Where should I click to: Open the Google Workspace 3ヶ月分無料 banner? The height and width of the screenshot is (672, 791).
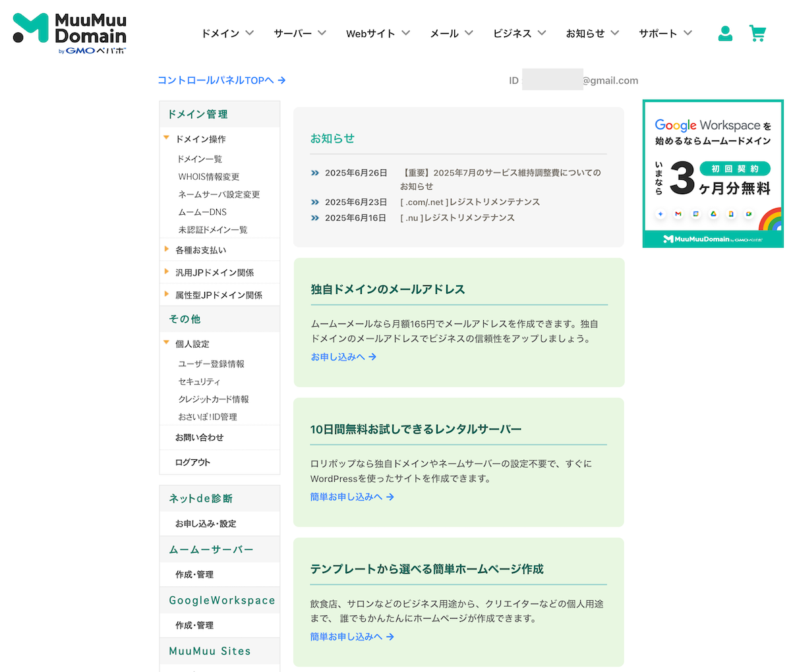(713, 174)
